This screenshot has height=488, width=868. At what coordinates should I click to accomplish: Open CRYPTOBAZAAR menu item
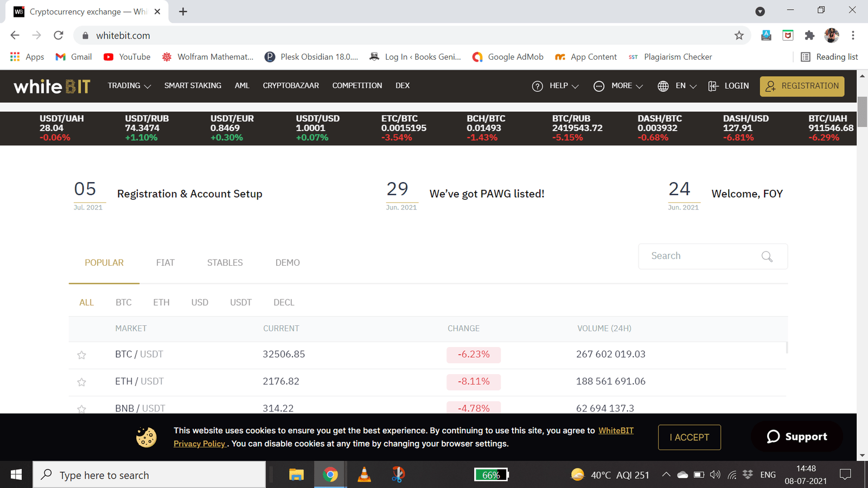point(291,86)
